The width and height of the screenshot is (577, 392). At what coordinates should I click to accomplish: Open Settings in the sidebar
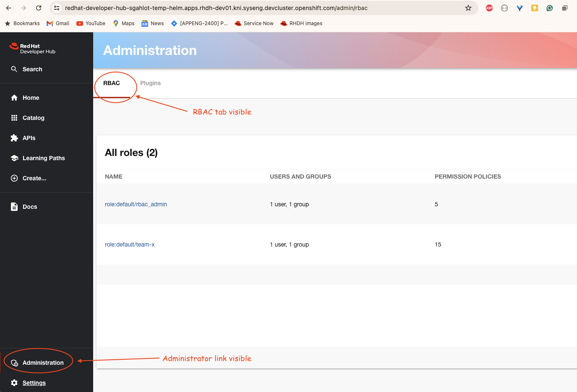coord(34,383)
